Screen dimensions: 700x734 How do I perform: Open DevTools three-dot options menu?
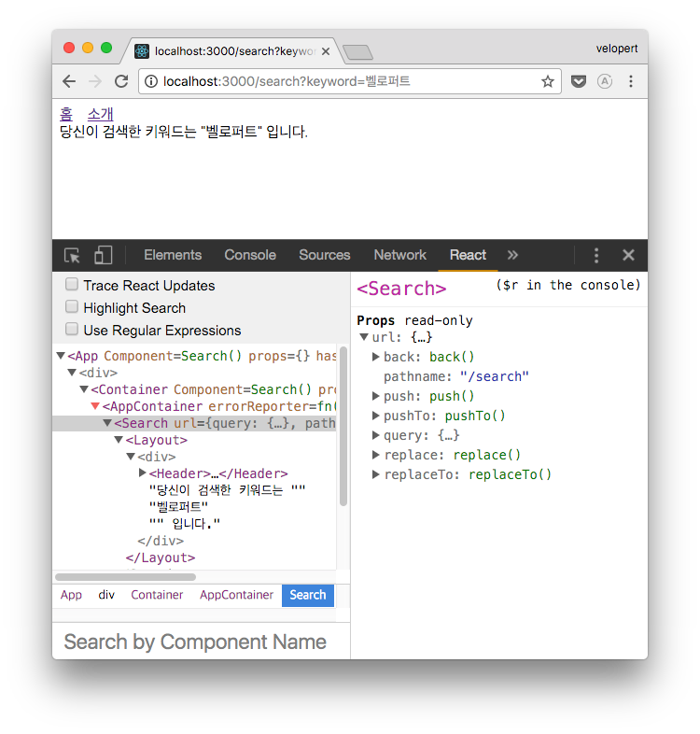tap(596, 256)
